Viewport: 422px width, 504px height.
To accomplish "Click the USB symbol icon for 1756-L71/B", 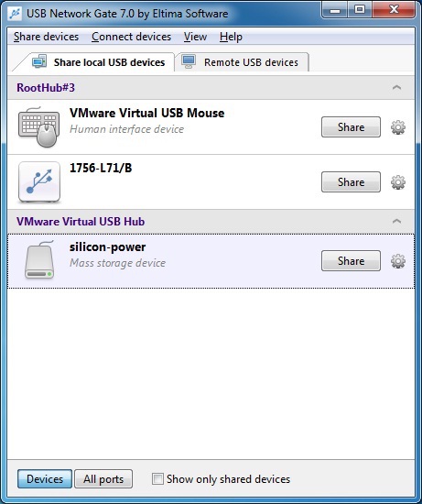I will (x=39, y=182).
